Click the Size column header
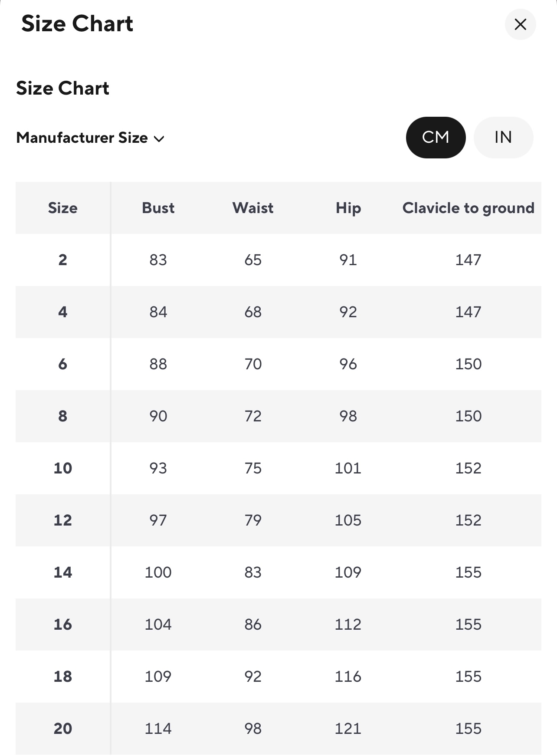 click(x=63, y=208)
